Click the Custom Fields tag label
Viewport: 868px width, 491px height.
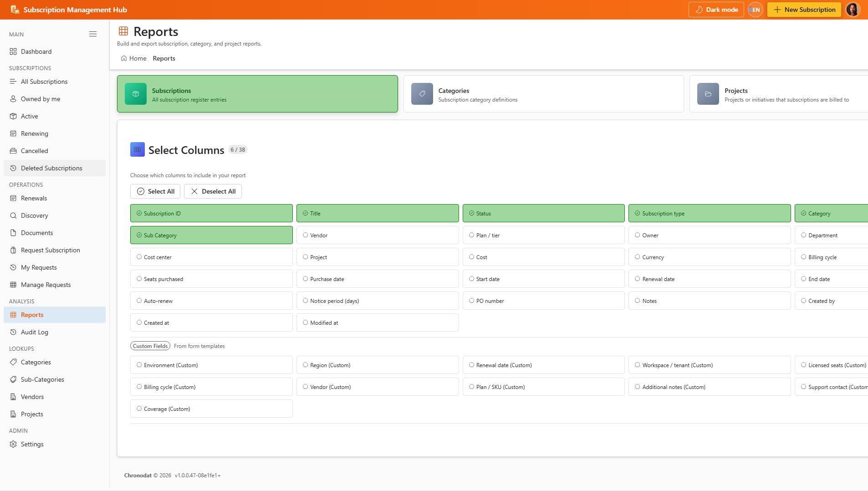click(x=150, y=346)
